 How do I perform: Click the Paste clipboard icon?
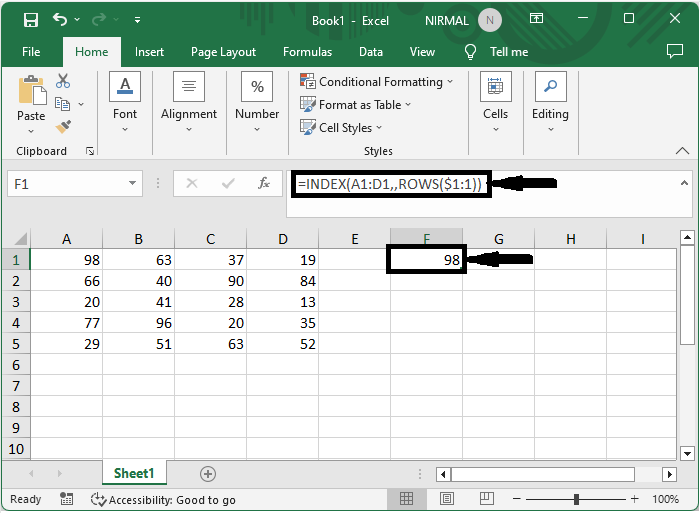tap(31, 90)
